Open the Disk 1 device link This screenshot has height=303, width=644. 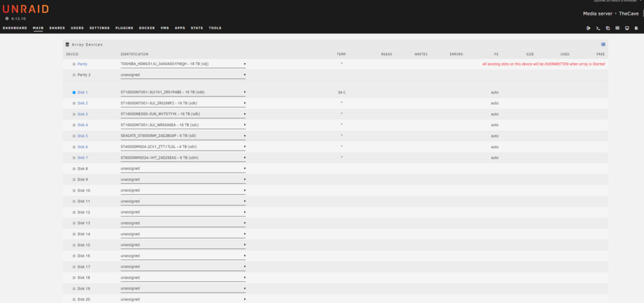coord(82,92)
